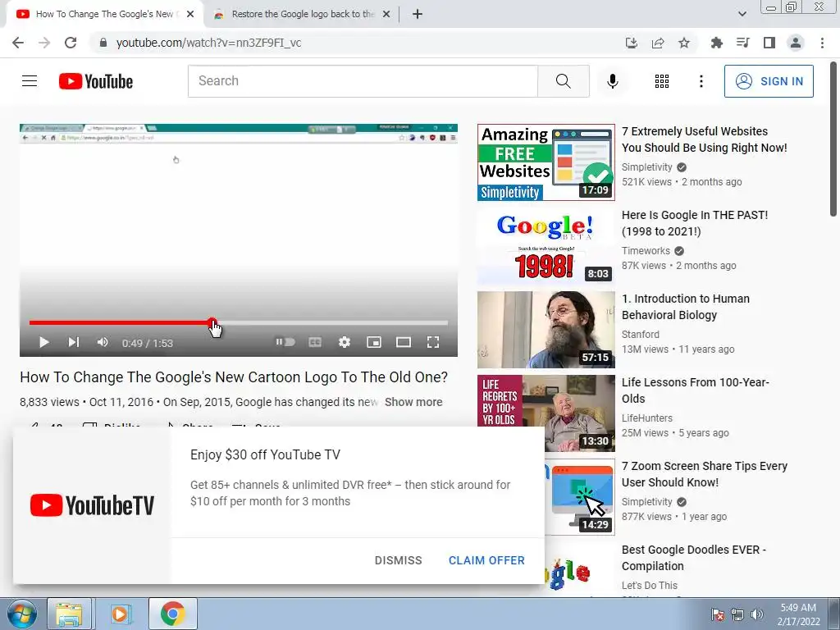Toggle closed captions in the player

pos(315,342)
